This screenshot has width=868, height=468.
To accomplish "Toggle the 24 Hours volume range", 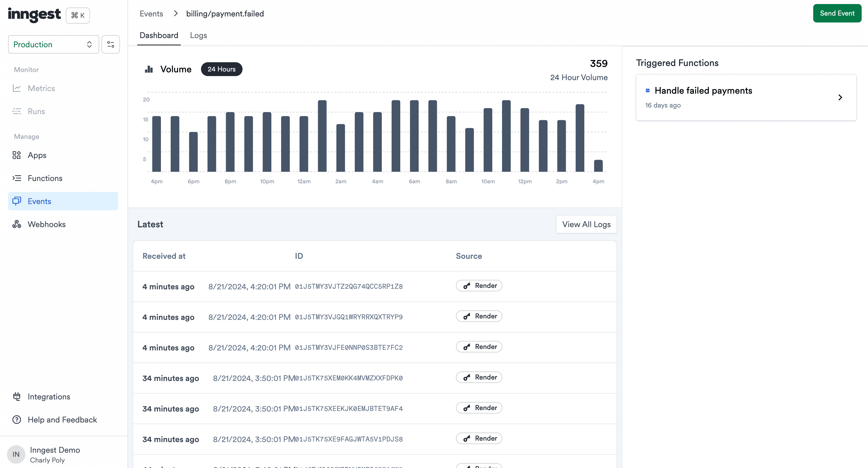I will pyautogui.click(x=221, y=69).
